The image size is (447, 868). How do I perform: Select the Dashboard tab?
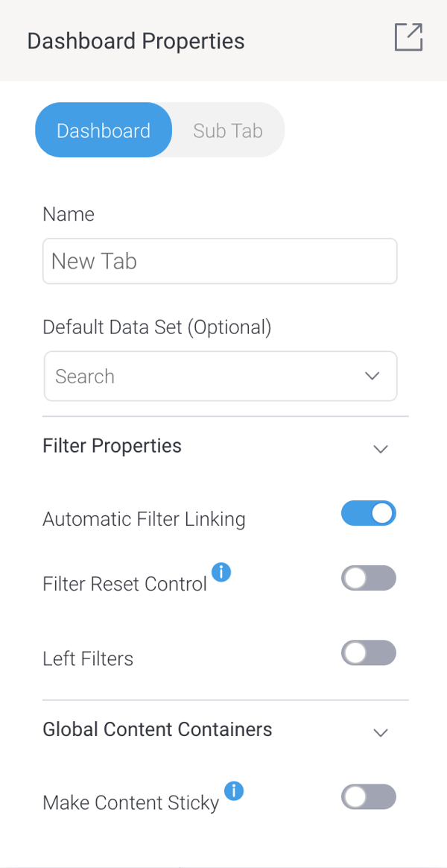[x=104, y=130]
